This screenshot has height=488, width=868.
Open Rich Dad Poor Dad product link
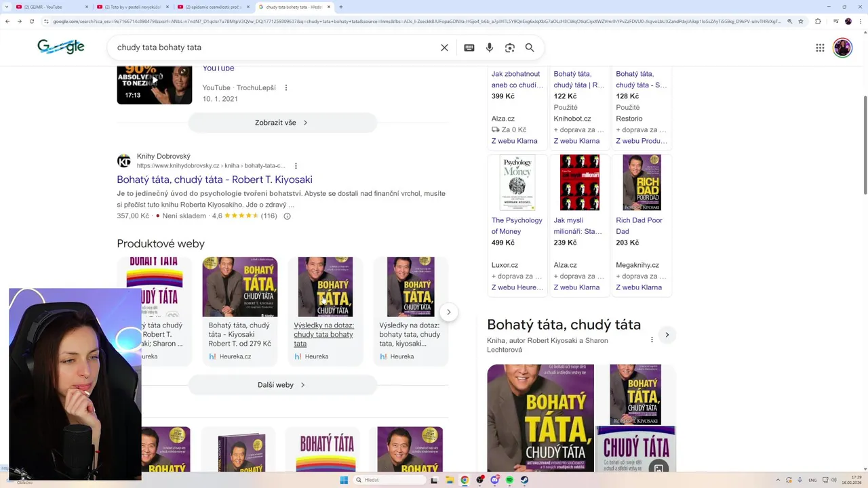pos(639,226)
